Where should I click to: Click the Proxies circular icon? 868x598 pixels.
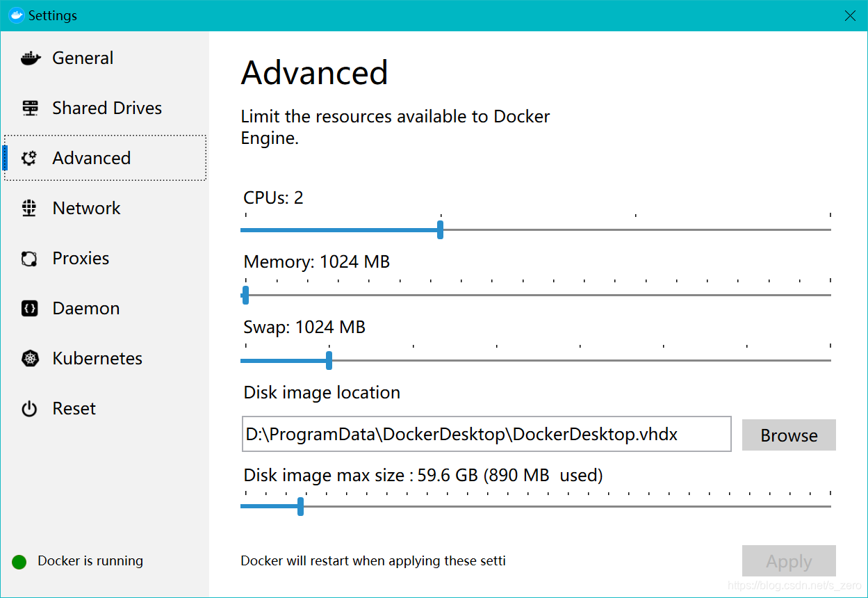29,259
